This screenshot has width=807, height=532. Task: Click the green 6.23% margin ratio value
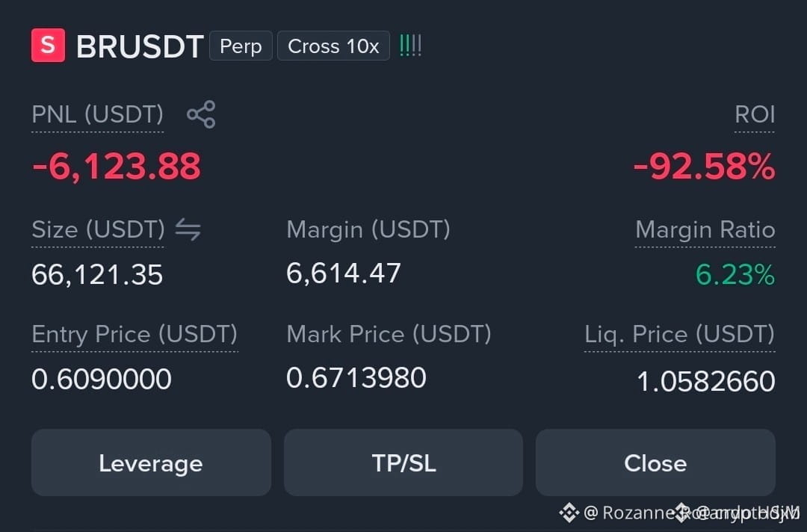pyautogui.click(x=735, y=274)
